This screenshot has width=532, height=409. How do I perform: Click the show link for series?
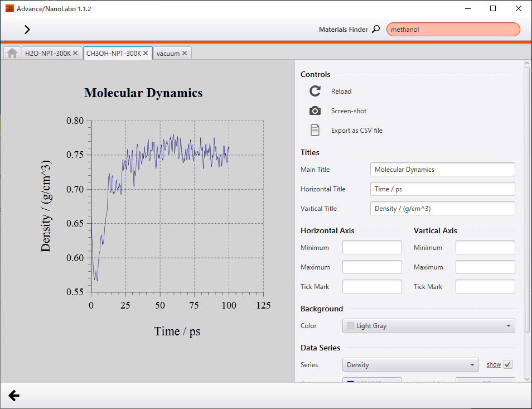click(x=494, y=364)
